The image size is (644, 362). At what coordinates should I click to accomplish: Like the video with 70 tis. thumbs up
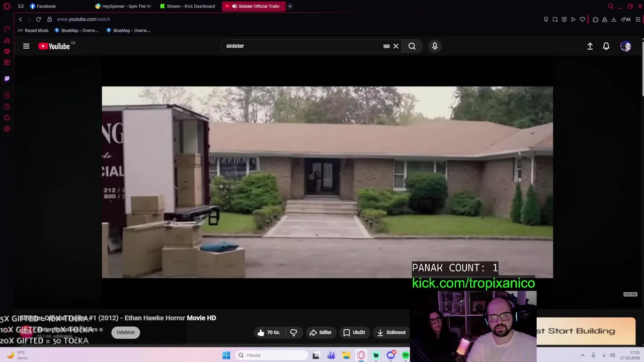coord(269,332)
